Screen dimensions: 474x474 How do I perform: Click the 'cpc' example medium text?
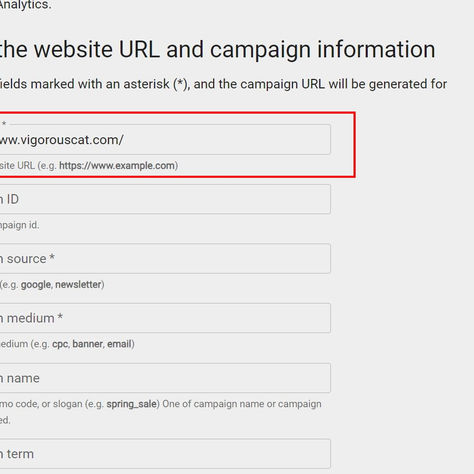(60, 344)
